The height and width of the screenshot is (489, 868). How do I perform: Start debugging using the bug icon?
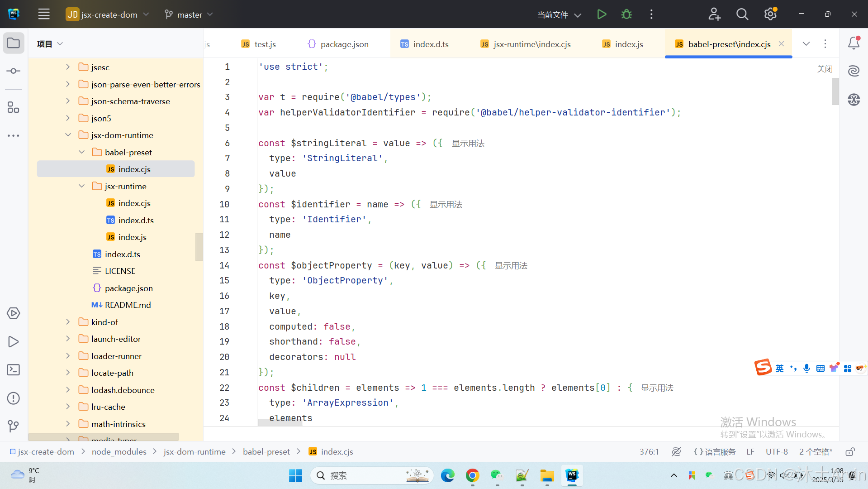(x=626, y=14)
